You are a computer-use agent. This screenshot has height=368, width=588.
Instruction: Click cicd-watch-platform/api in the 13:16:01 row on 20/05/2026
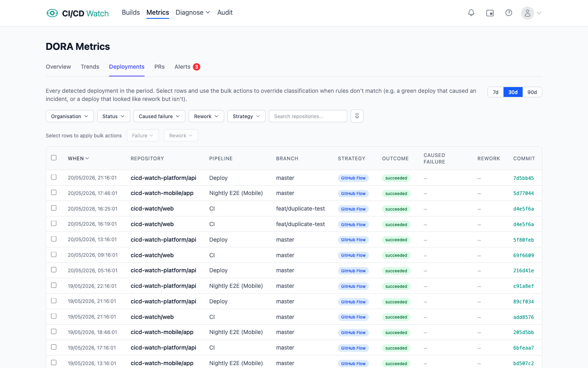tap(163, 240)
